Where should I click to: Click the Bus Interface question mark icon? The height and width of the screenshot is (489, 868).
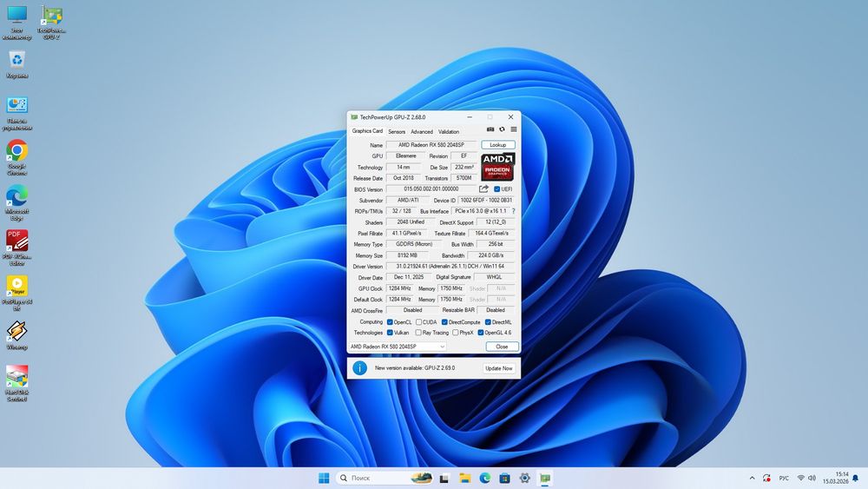(x=513, y=211)
